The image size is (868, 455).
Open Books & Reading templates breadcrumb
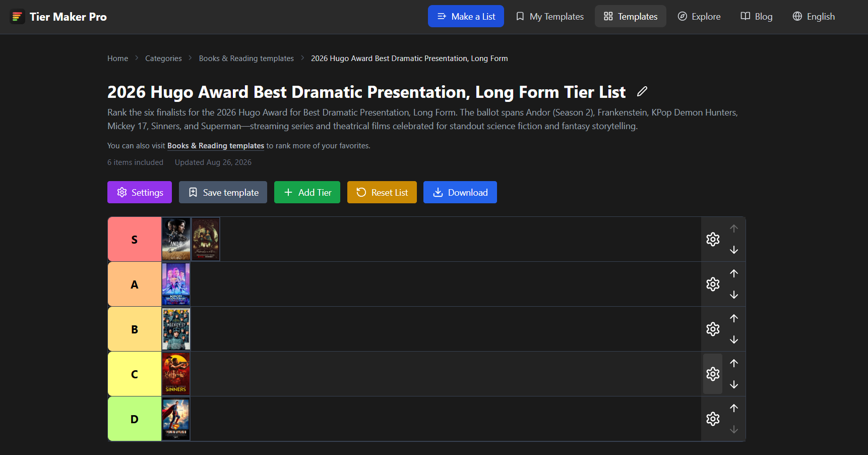click(x=246, y=59)
